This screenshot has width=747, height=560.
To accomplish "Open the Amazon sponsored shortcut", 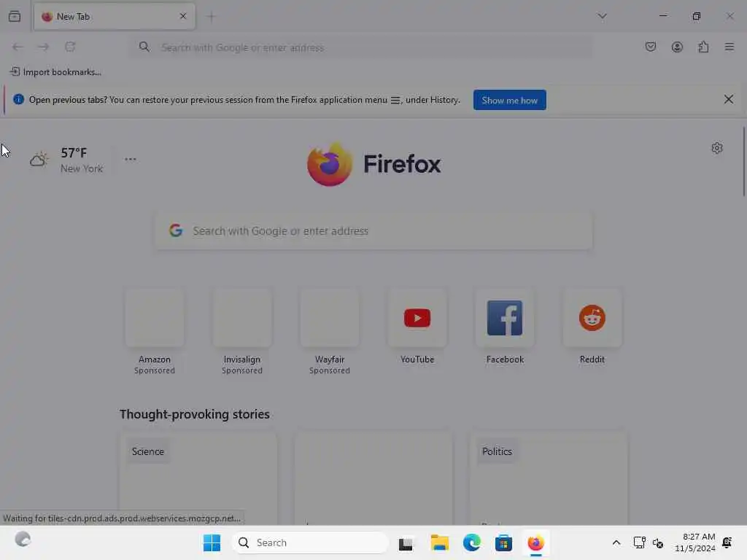I will 155,332.
